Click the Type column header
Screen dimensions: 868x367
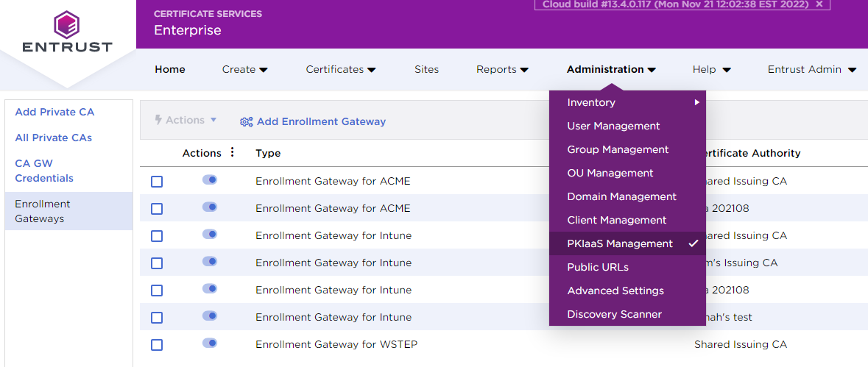coord(268,153)
